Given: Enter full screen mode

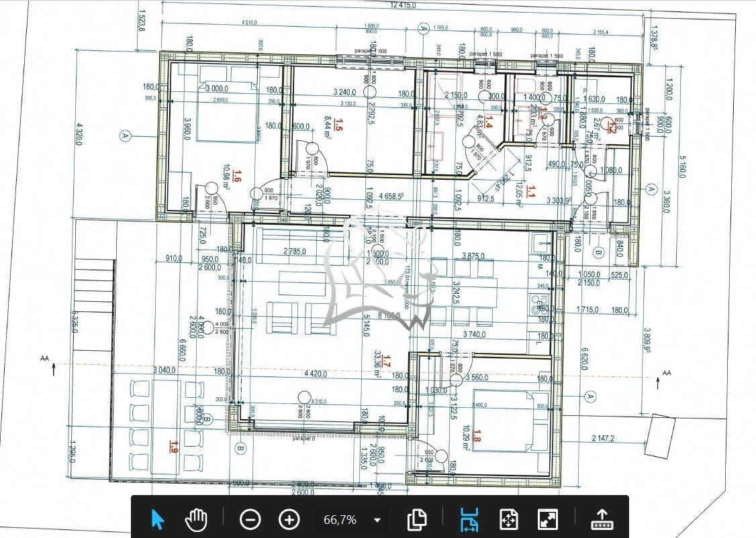Looking at the screenshot, I should [x=548, y=519].
